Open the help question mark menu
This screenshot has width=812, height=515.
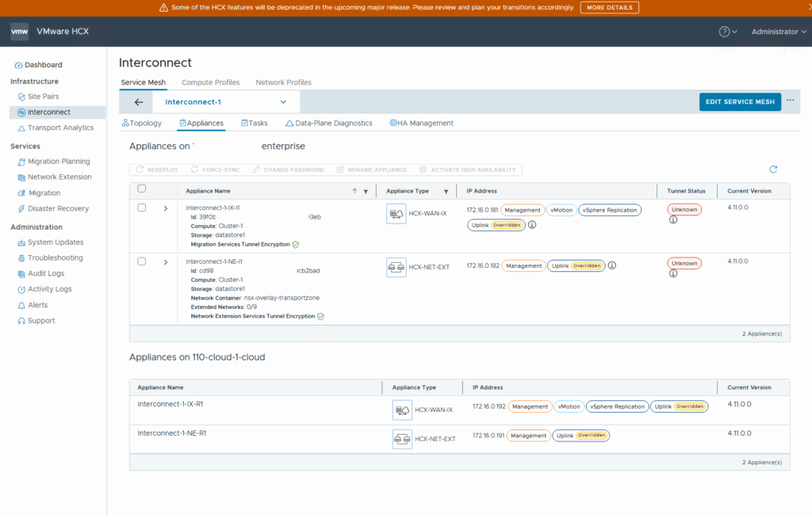tap(724, 32)
